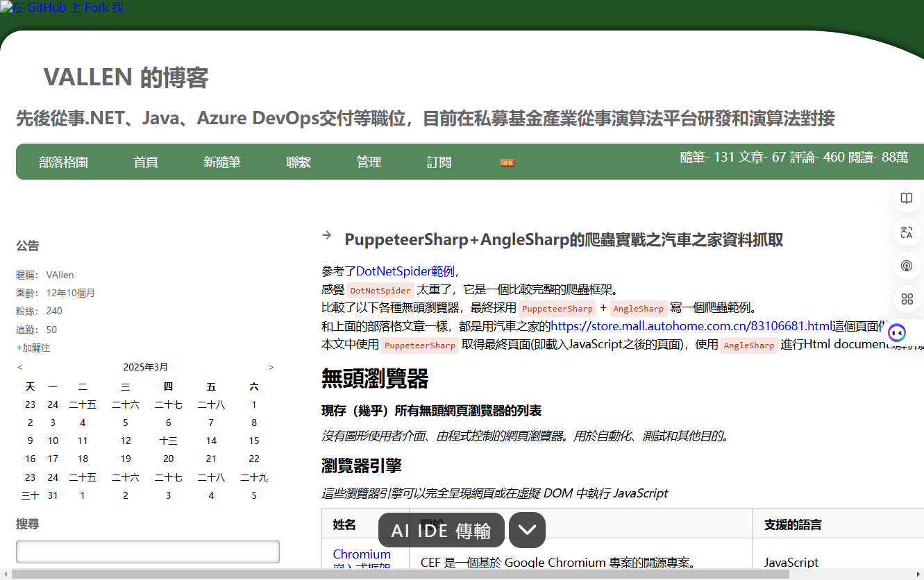Viewport: 924px width, 580px height.
Task: Click the 瀏覽器引擎 heading
Action: pos(362,465)
